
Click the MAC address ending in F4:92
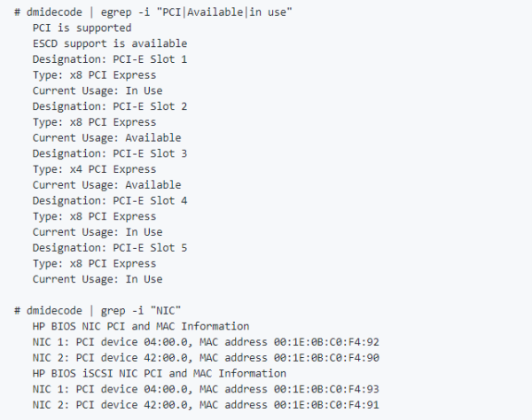coord(326,342)
